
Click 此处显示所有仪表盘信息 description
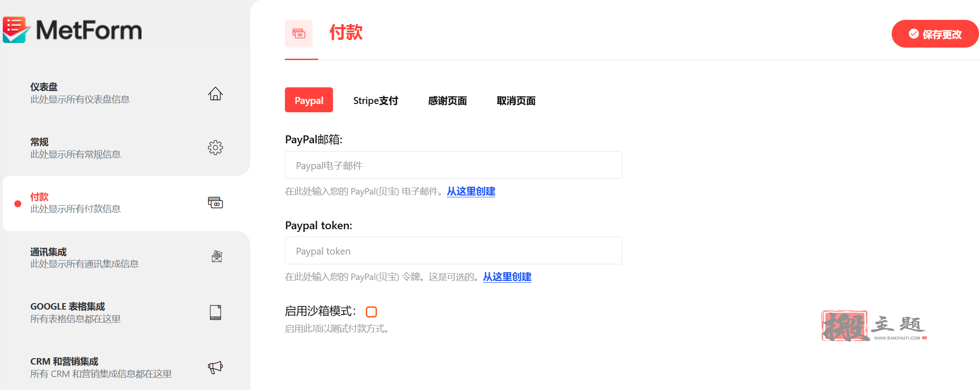pos(80,99)
